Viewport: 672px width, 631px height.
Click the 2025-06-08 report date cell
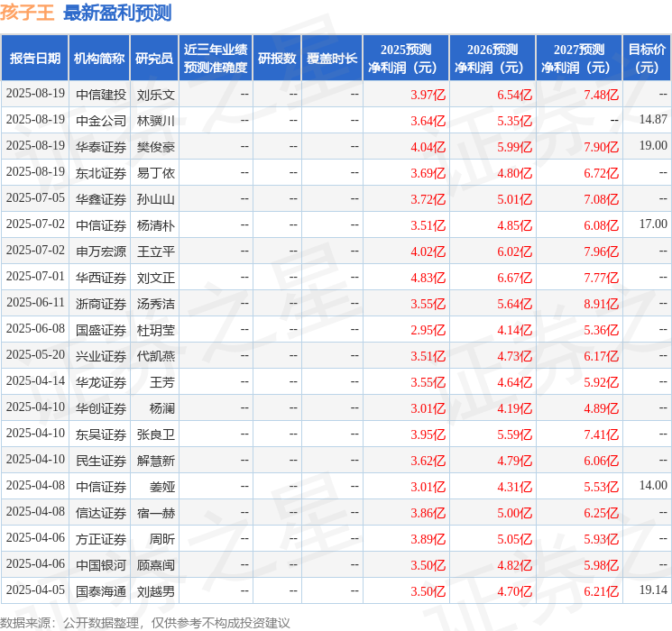tap(35, 328)
